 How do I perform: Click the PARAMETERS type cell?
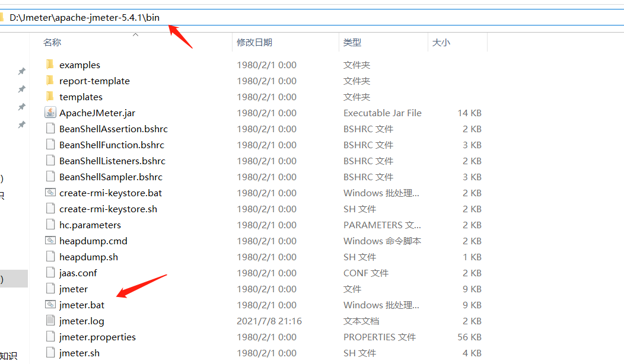point(382,225)
